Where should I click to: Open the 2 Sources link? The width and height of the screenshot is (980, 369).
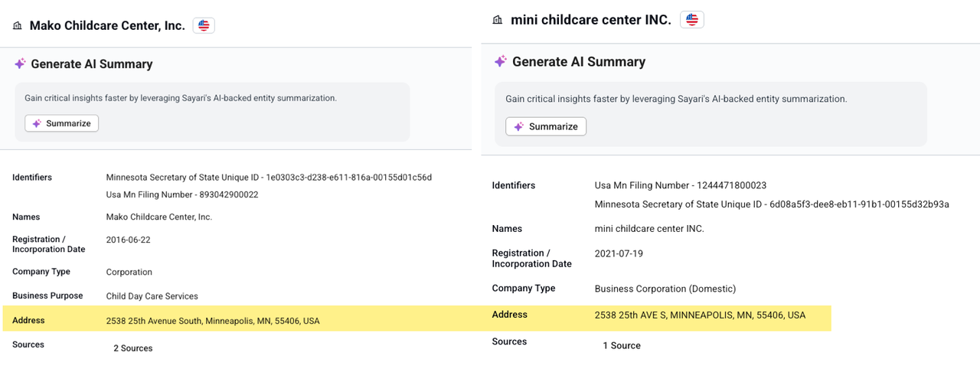[x=132, y=348]
